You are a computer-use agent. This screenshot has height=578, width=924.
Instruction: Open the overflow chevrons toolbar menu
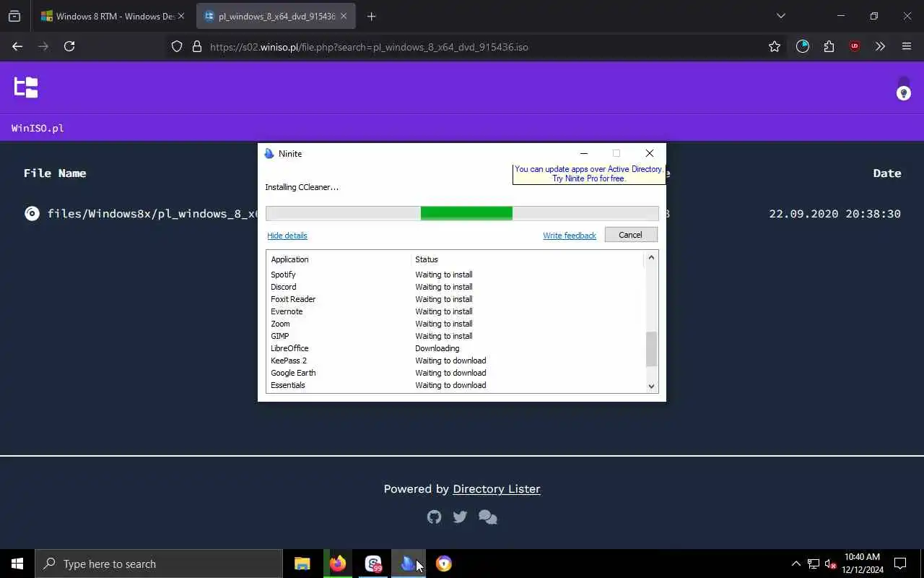coord(880,46)
